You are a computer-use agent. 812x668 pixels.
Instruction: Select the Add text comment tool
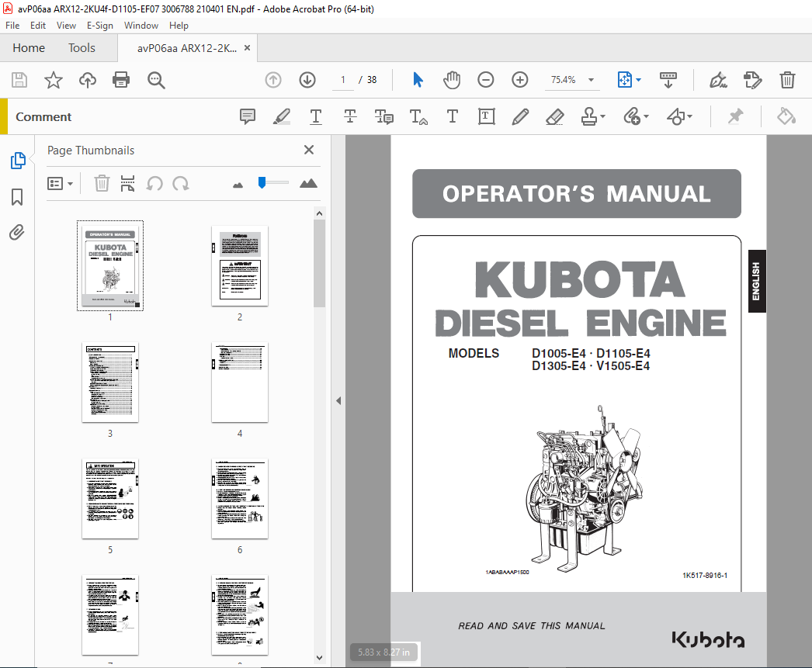click(452, 116)
